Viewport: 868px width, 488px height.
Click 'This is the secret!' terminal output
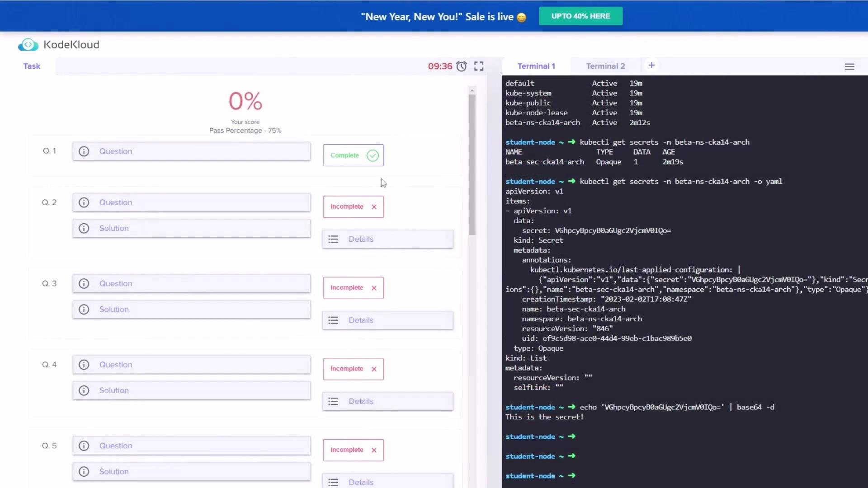(x=544, y=418)
